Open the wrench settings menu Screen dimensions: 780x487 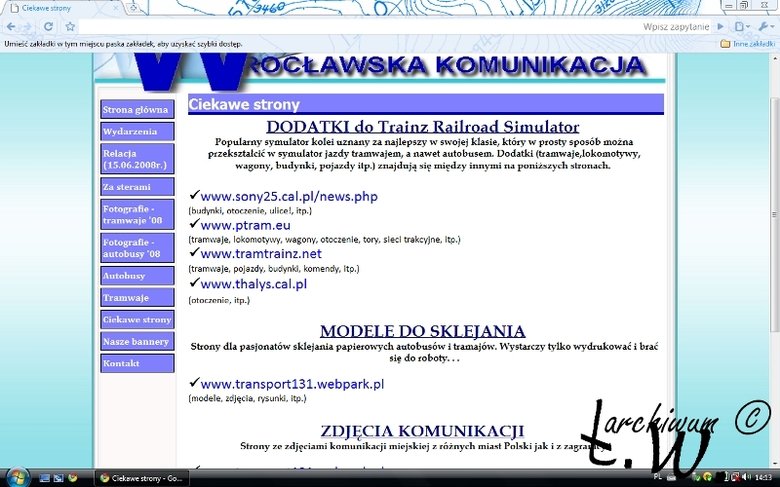[765, 26]
